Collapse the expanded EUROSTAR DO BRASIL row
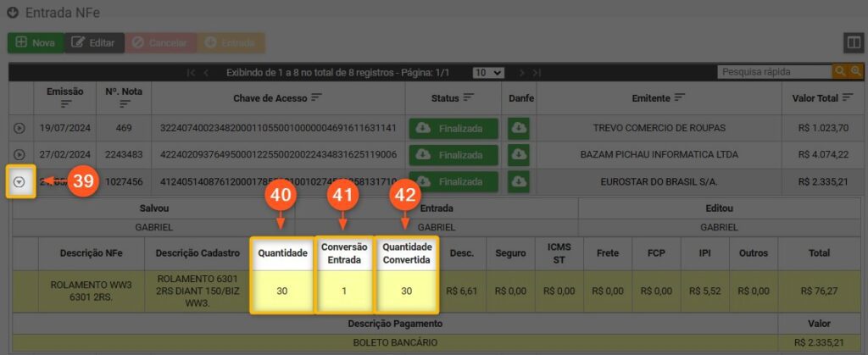 (x=19, y=181)
